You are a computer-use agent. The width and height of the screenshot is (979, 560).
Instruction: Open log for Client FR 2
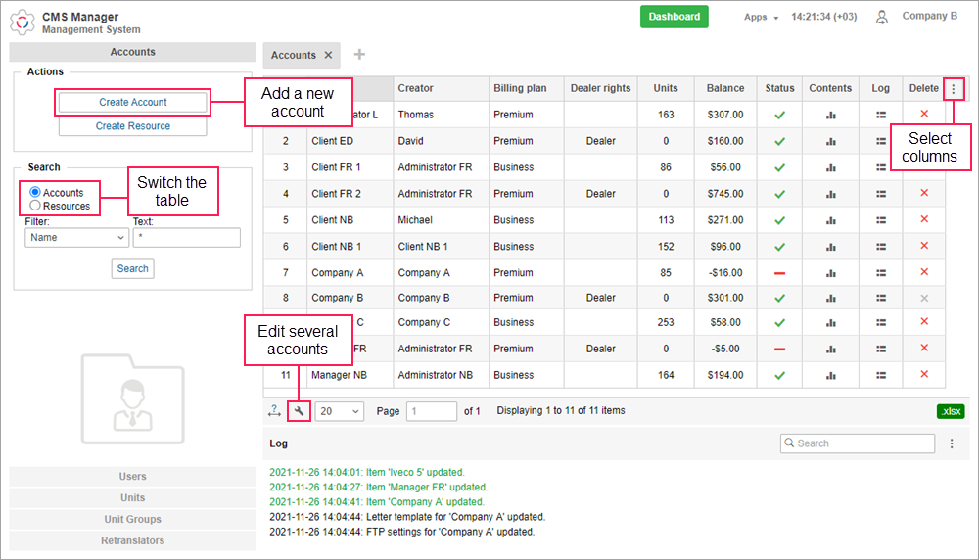click(x=881, y=194)
